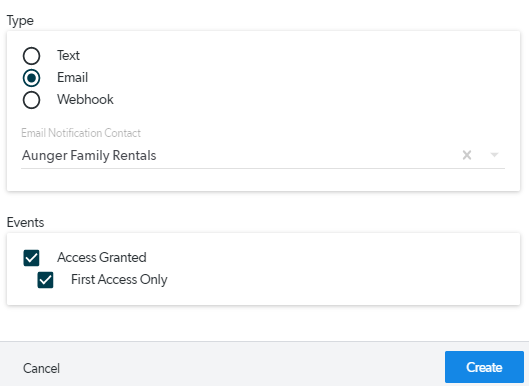
Task: Open the Email Notification Contact dropdown arrow
Action: (x=494, y=155)
